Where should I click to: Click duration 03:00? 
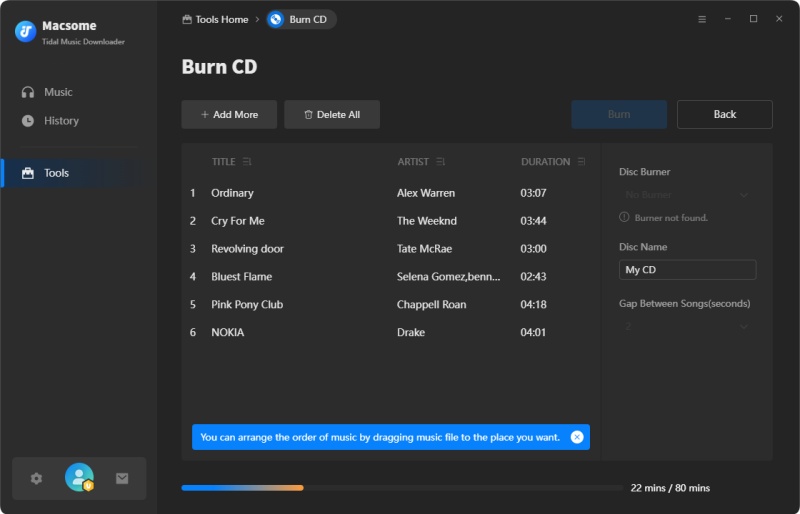533,249
